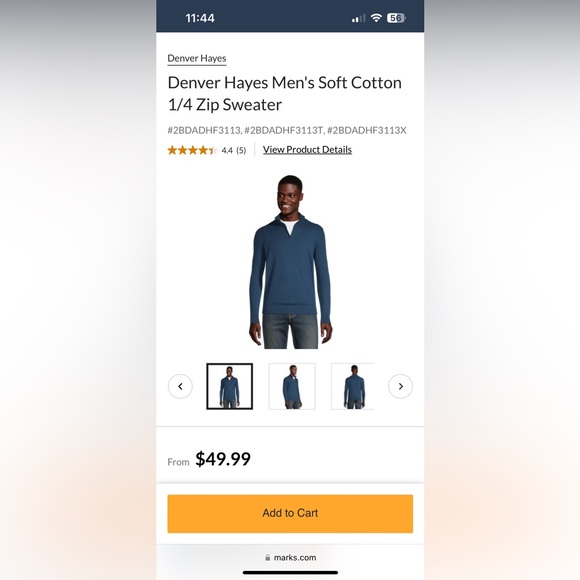Image resolution: width=580 pixels, height=580 pixels.
Task: Tap the main sweater product image
Action: [x=290, y=262]
